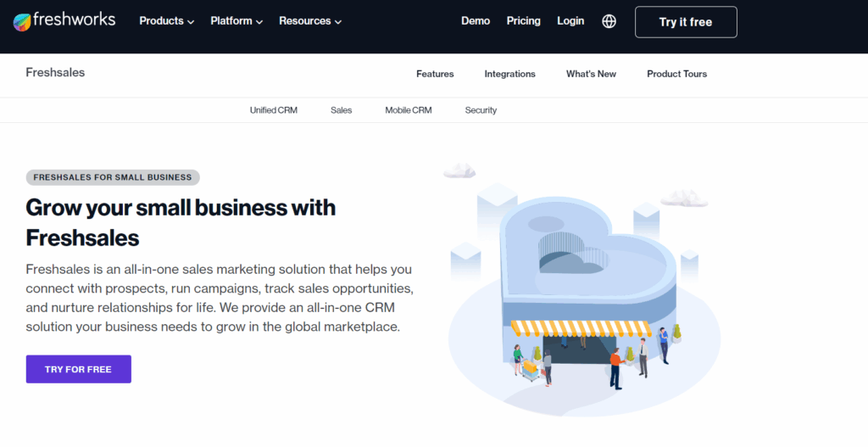Open the globe language selector

tap(609, 21)
